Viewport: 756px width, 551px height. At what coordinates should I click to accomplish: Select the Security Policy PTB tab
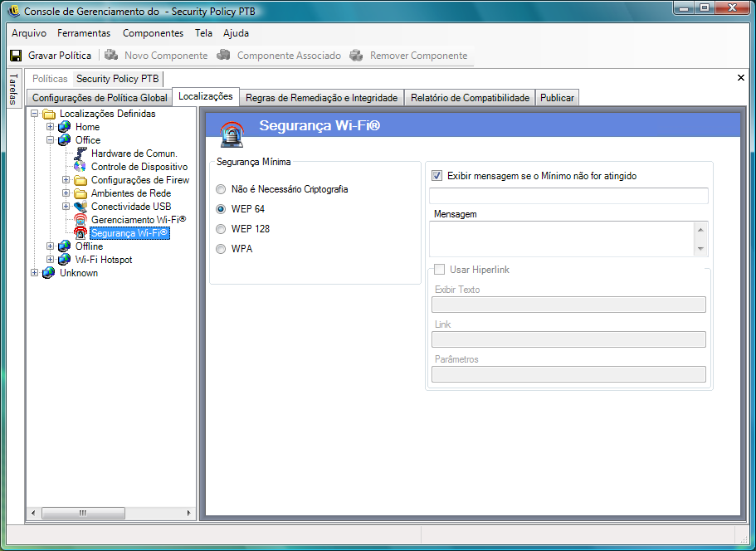(x=118, y=79)
